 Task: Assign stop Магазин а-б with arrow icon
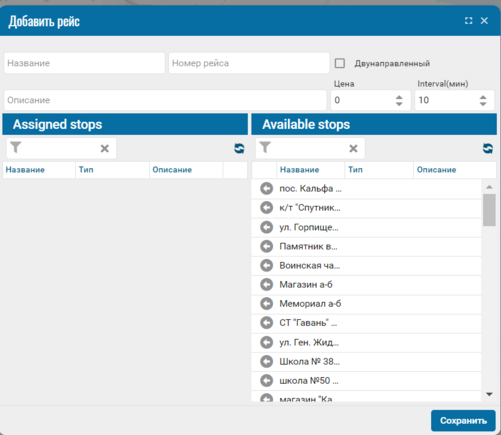tap(267, 285)
